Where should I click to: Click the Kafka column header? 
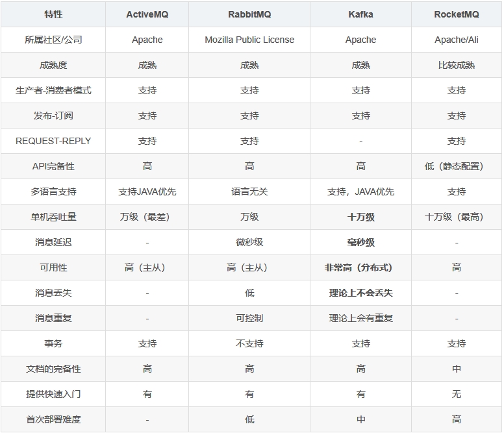pyautogui.click(x=360, y=14)
